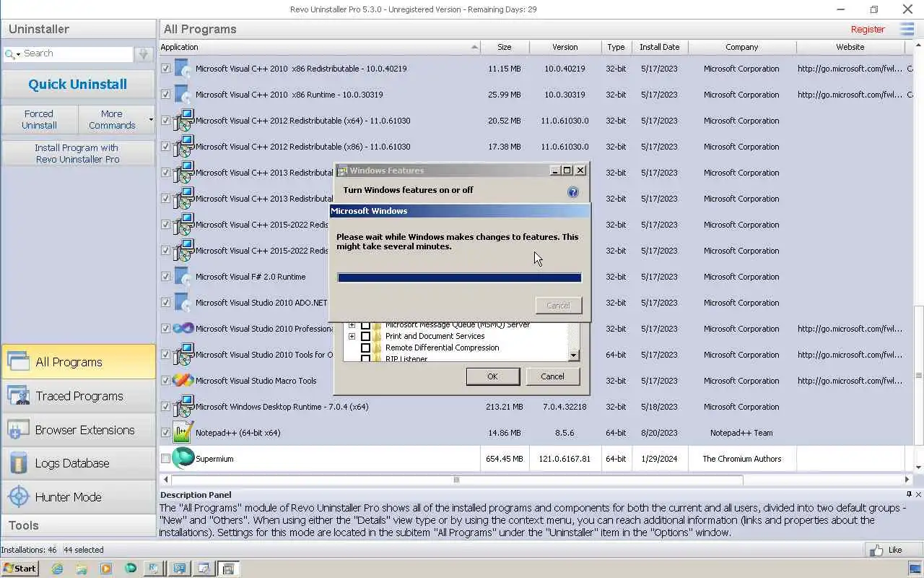Click the program list scroll-down arrow
The image size is (924, 578).
point(919,467)
